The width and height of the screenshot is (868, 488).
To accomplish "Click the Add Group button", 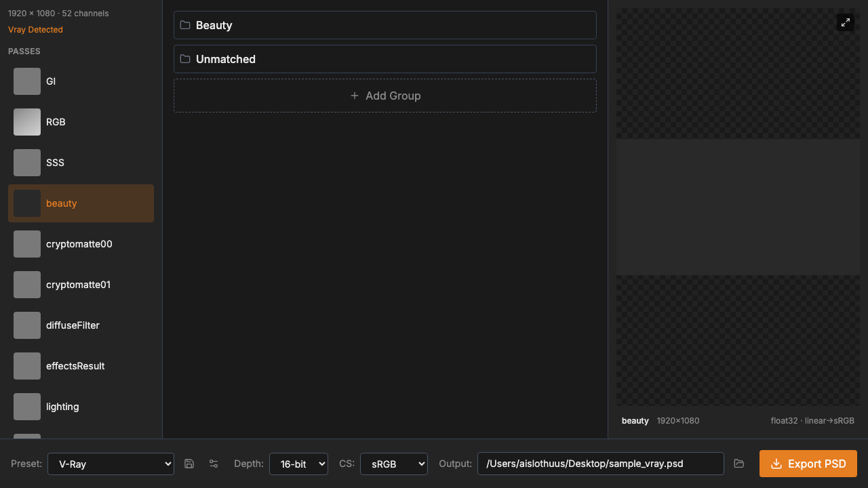I will tap(384, 96).
